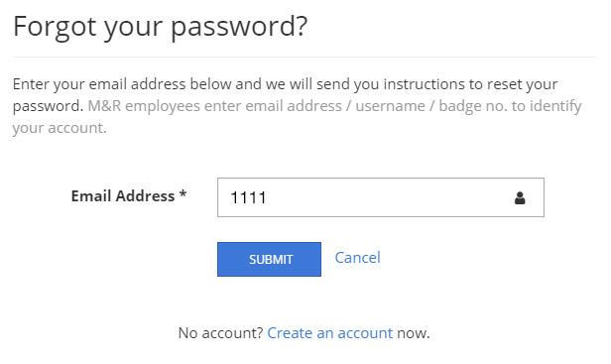Focus the Email Address input field
Image resolution: width=611 pixels, height=364 pixels.
[380, 197]
